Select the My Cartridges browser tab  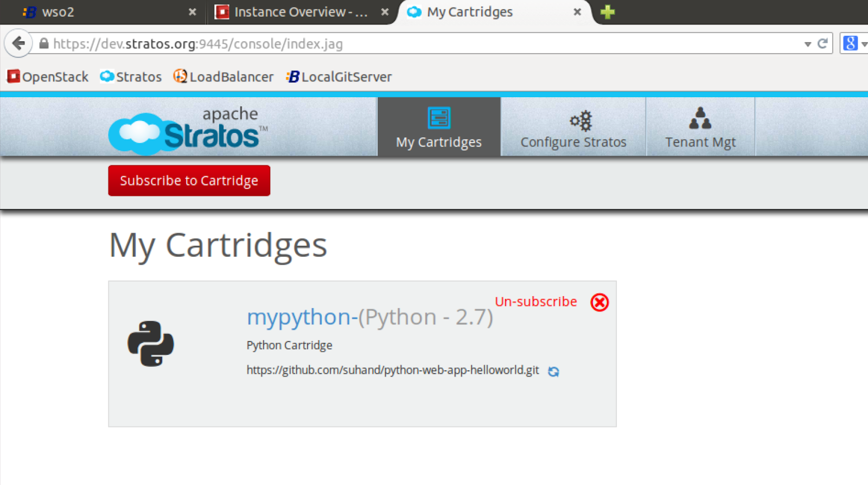(494, 12)
